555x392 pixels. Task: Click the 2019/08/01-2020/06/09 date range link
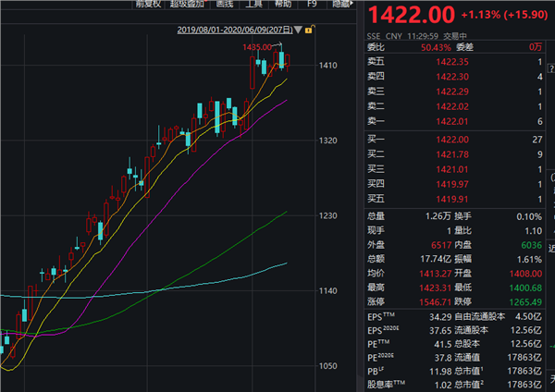[x=235, y=30]
